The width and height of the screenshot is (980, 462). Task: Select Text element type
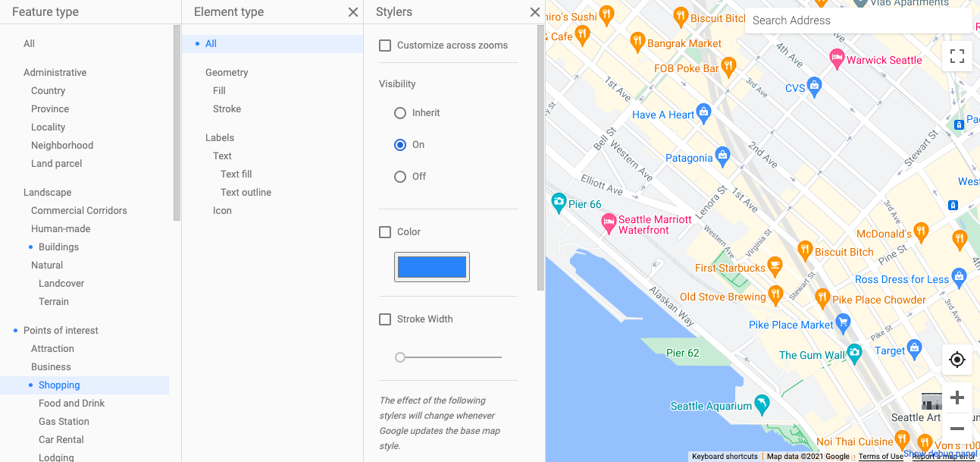[222, 156]
